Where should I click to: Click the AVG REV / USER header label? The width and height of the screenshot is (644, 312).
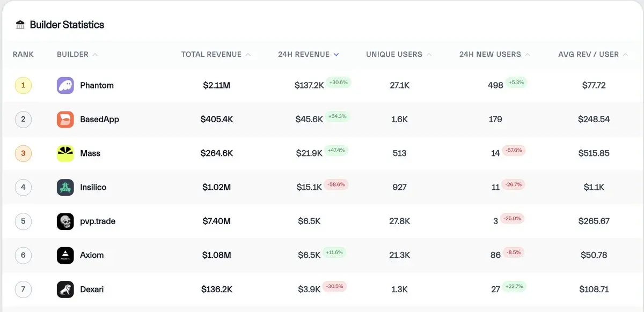[x=589, y=54]
